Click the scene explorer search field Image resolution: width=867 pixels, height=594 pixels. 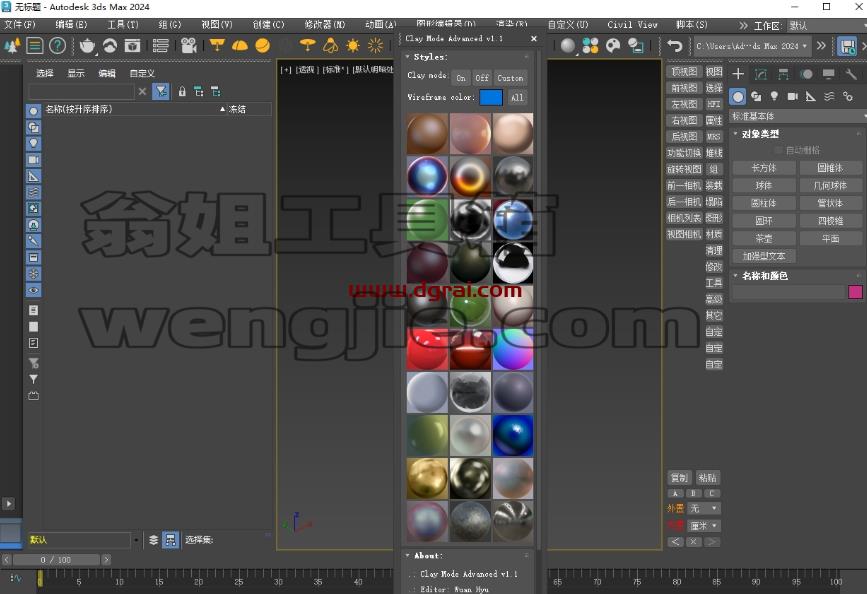click(81, 91)
